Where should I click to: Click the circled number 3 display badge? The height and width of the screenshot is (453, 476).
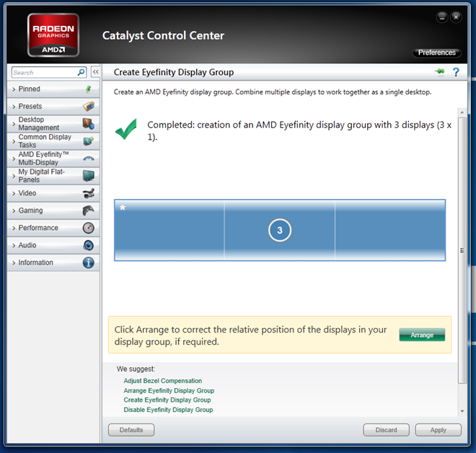(280, 230)
